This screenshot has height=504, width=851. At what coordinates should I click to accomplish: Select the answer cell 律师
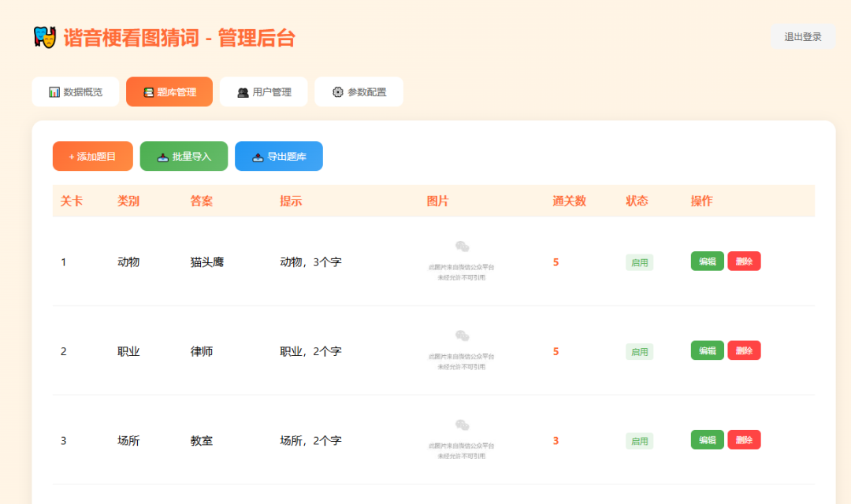202,351
